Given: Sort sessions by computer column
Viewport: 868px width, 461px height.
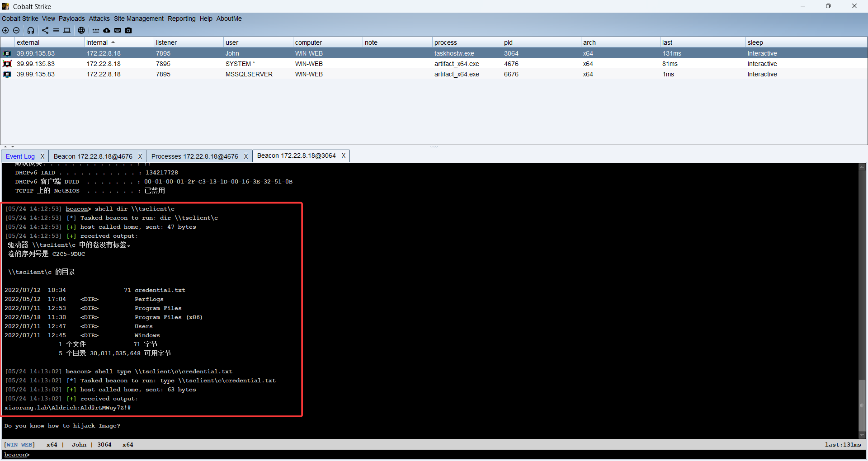Looking at the screenshot, I should [328, 42].
